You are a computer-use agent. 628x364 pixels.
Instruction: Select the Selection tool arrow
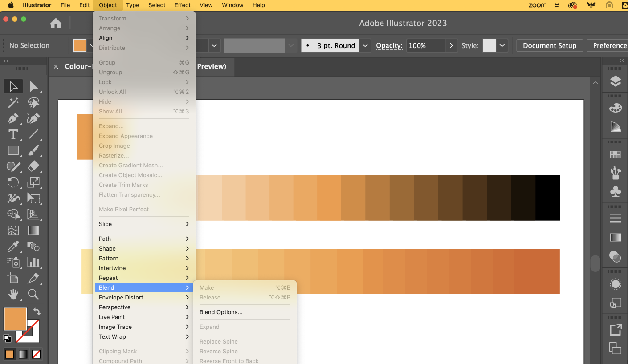[x=13, y=86]
